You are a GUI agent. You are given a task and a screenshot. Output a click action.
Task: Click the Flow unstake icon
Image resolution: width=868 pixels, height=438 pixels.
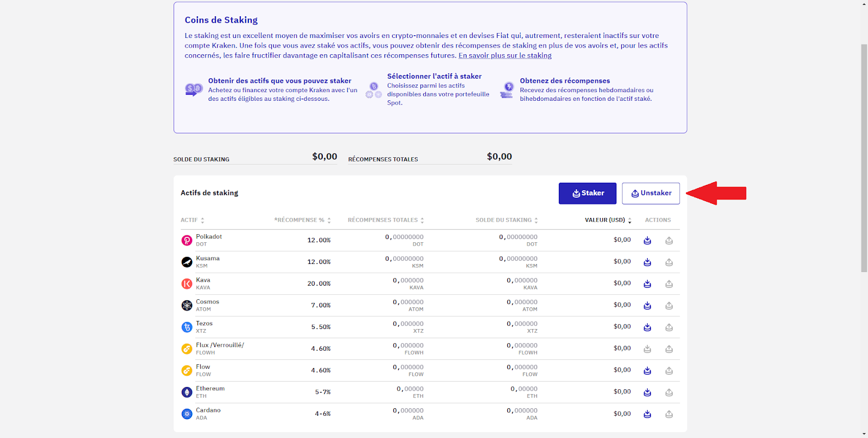(x=669, y=370)
